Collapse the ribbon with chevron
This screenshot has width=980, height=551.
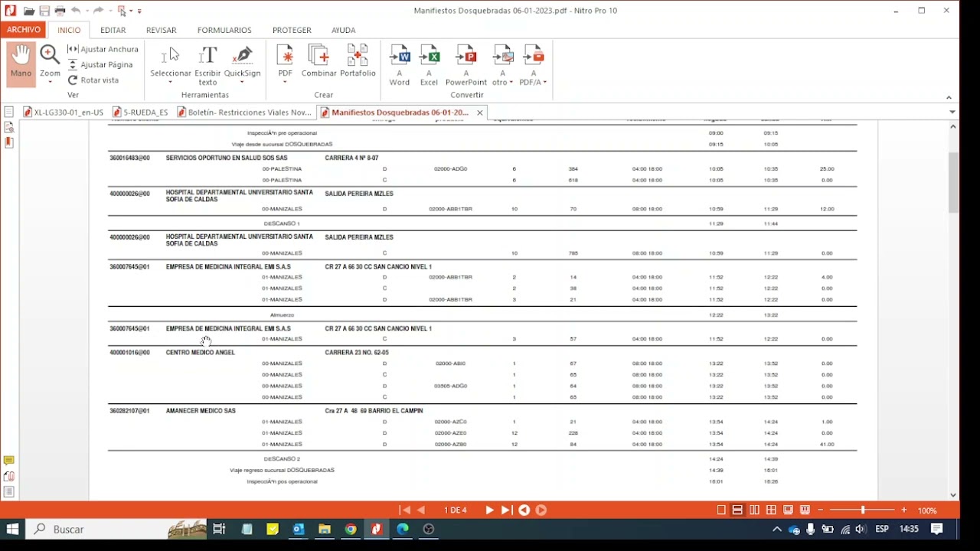pyautogui.click(x=949, y=97)
